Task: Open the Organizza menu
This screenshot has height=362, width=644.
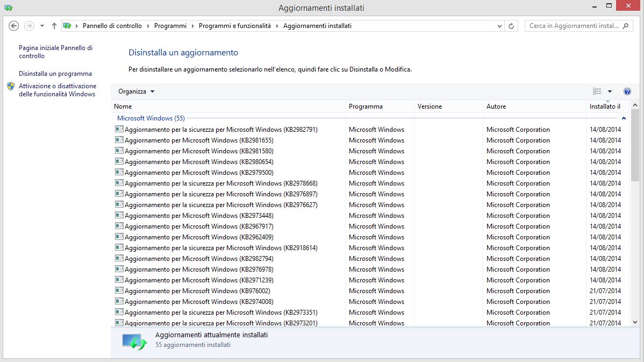Action: pos(137,91)
